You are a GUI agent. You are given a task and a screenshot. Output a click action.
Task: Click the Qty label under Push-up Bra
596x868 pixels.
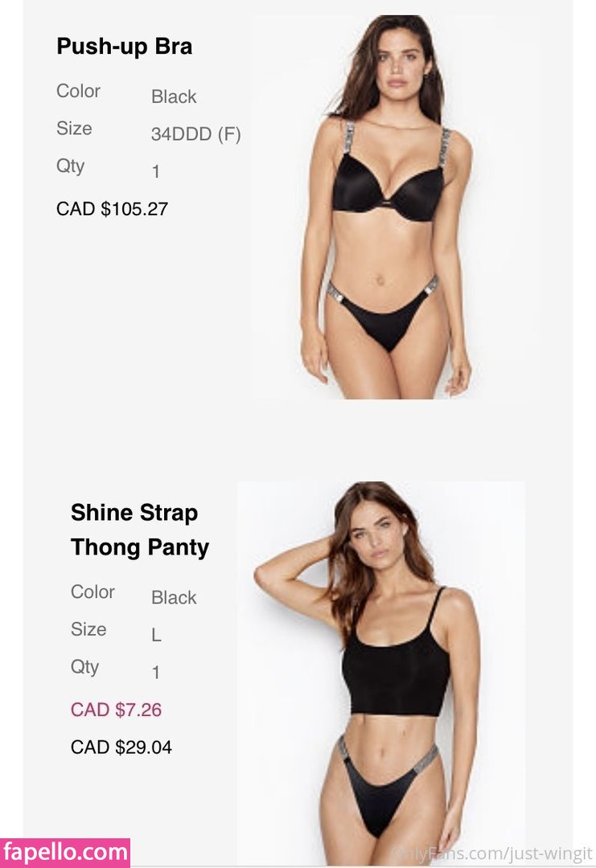(70, 166)
